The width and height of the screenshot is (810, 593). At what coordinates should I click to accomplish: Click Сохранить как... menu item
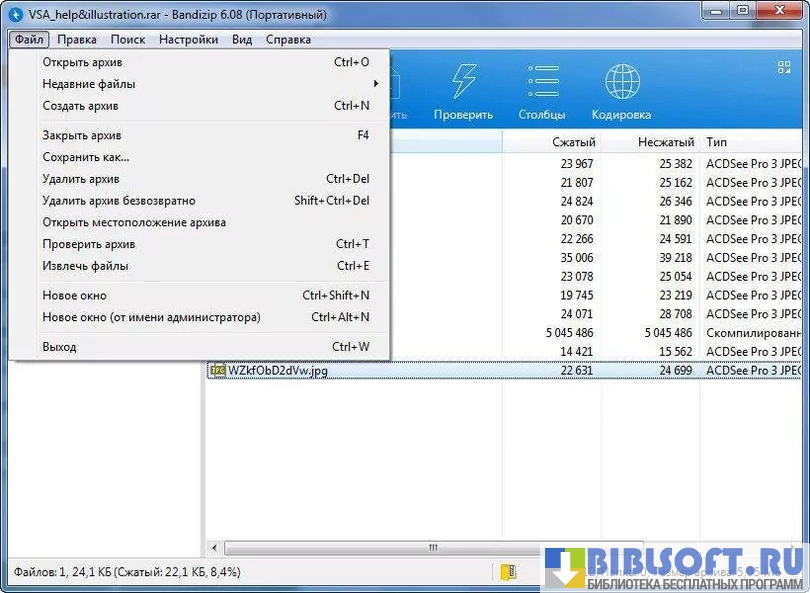[x=85, y=157]
